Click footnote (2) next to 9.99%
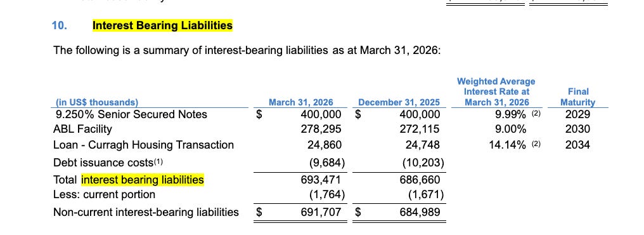The height and width of the screenshot is (235, 644). [536, 114]
